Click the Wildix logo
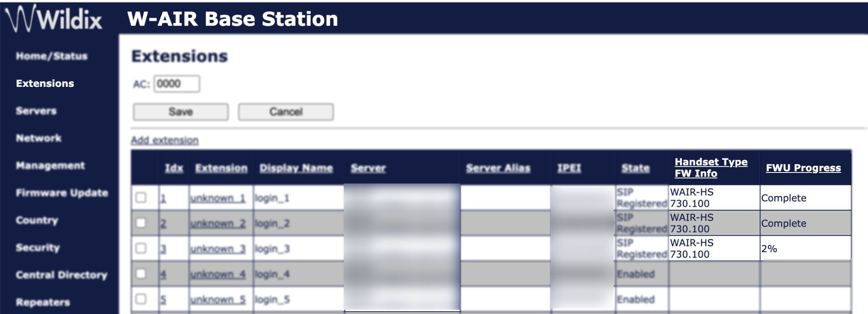868x314 pixels. (x=54, y=19)
